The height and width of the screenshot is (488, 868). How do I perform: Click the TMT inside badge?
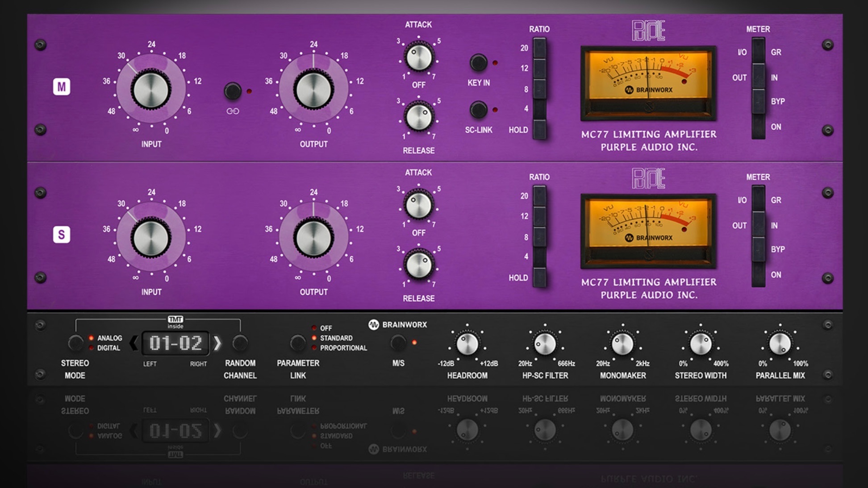click(175, 322)
